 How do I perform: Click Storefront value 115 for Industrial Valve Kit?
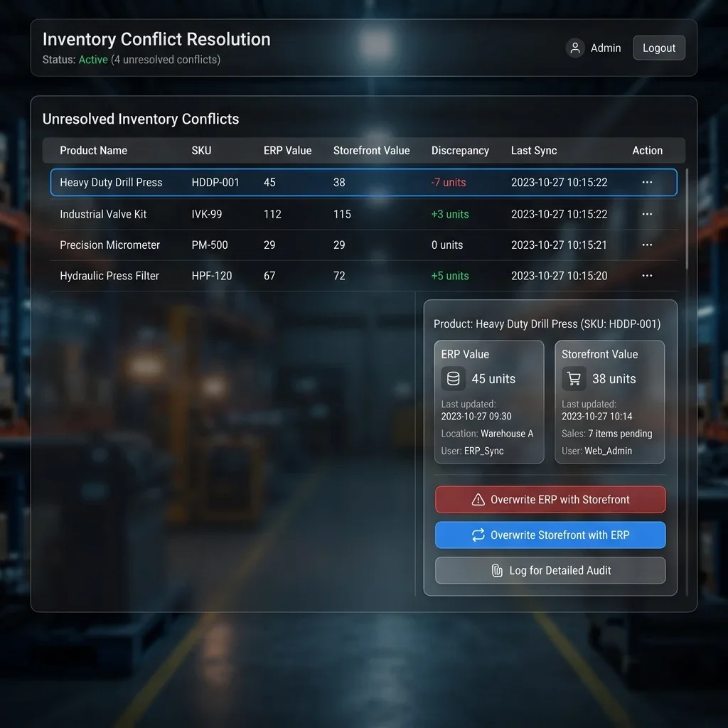coord(342,214)
